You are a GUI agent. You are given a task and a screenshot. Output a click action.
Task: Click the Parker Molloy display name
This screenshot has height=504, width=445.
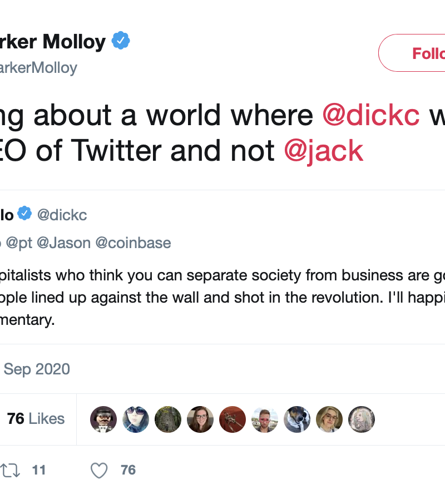click(x=52, y=42)
